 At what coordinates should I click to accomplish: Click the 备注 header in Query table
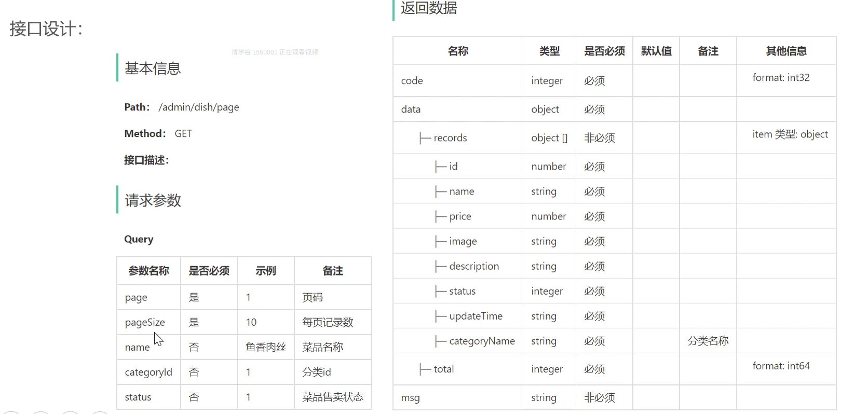tap(333, 271)
